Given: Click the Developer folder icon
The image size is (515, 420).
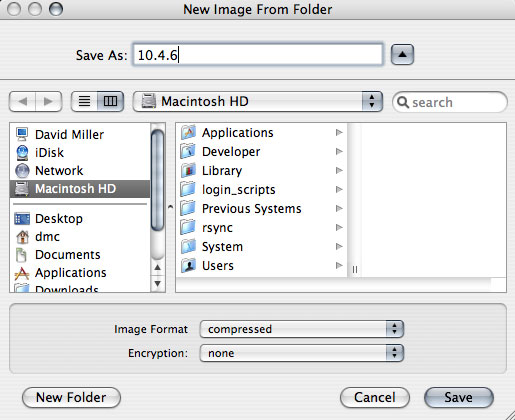Looking at the screenshot, I should point(188,151).
